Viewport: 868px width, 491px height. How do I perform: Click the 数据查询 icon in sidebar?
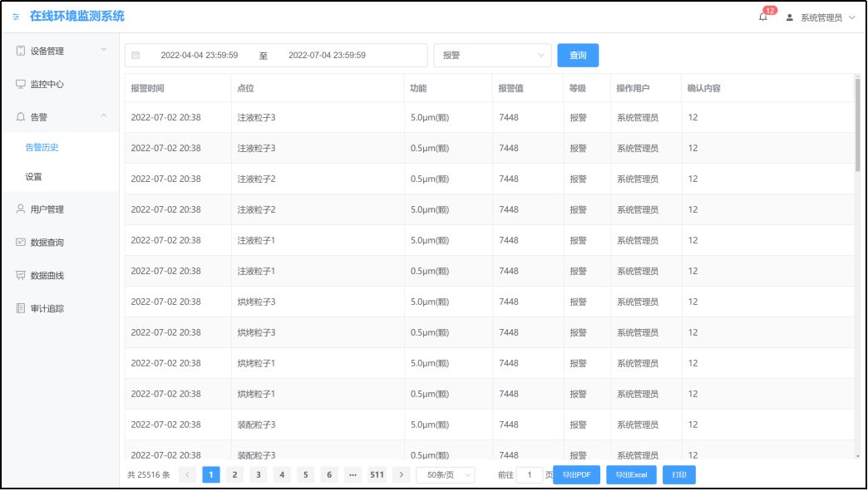[21, 243]
